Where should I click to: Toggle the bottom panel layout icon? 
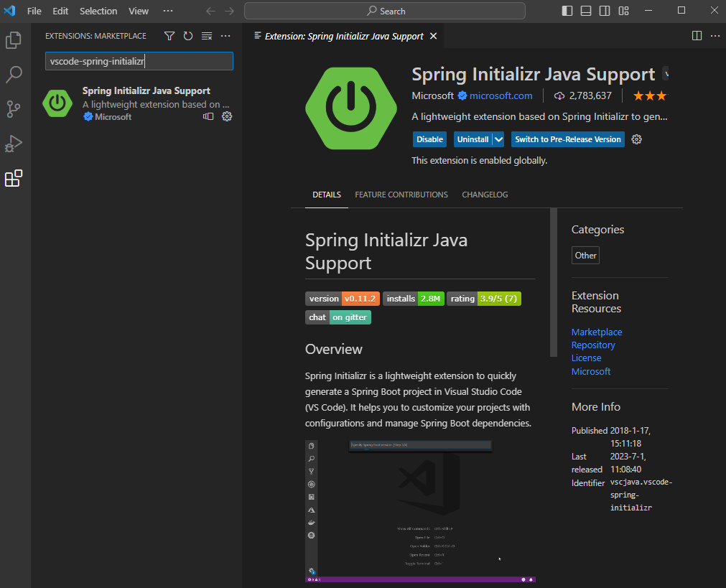click(x=586, y=11)
